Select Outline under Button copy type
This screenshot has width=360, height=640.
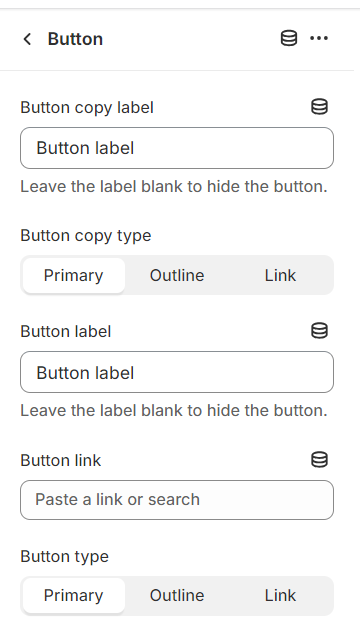pos(177,275)
